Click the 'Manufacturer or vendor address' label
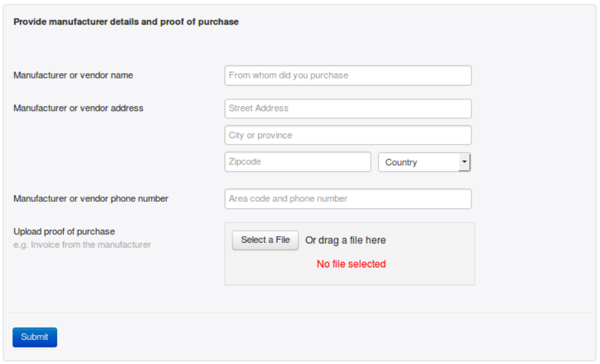600x364 pixels. tap(79, 108)
